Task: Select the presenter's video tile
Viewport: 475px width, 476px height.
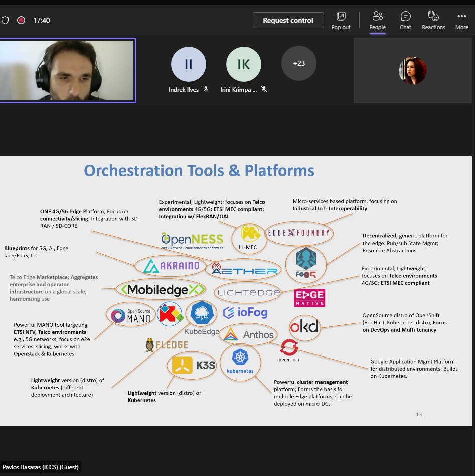Action: pos(67,70)
